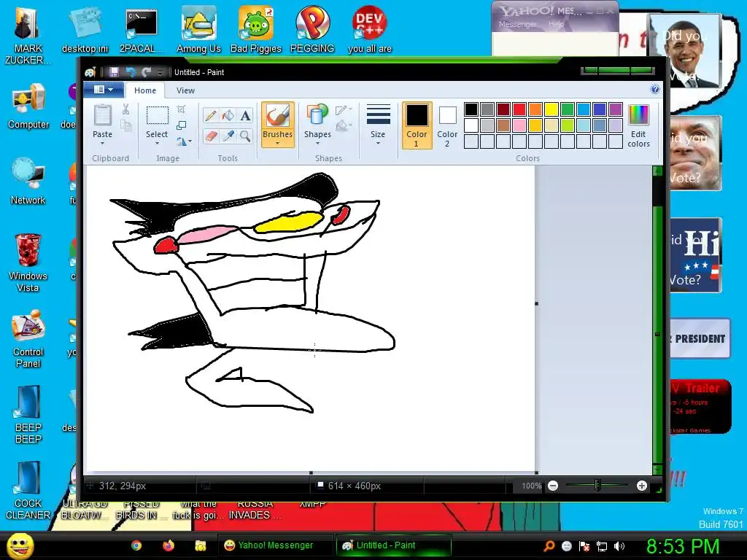Image resolution: width=747 pixels, height=560 pixels.
Task: Select Color 1 foreground button
Action: 417,125
